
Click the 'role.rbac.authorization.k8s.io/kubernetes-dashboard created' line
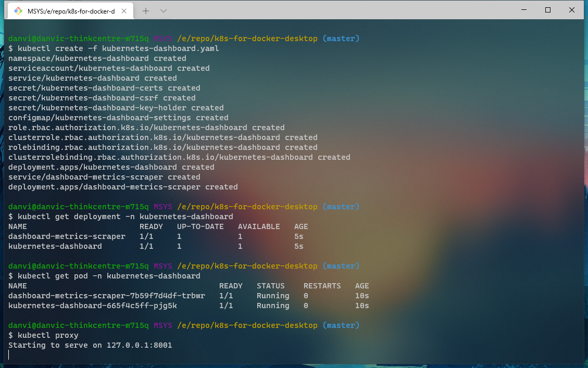click(x=146, y=128)
